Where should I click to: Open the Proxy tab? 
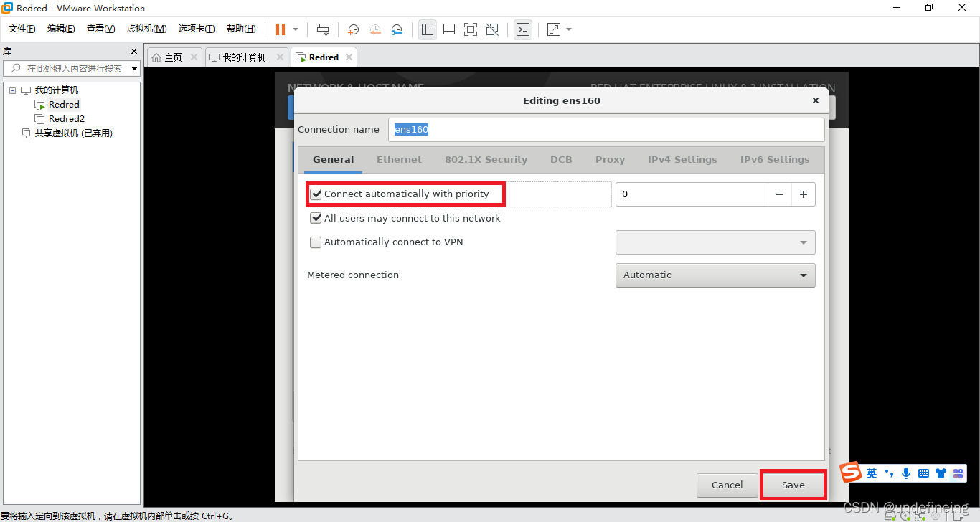[610, 160]
